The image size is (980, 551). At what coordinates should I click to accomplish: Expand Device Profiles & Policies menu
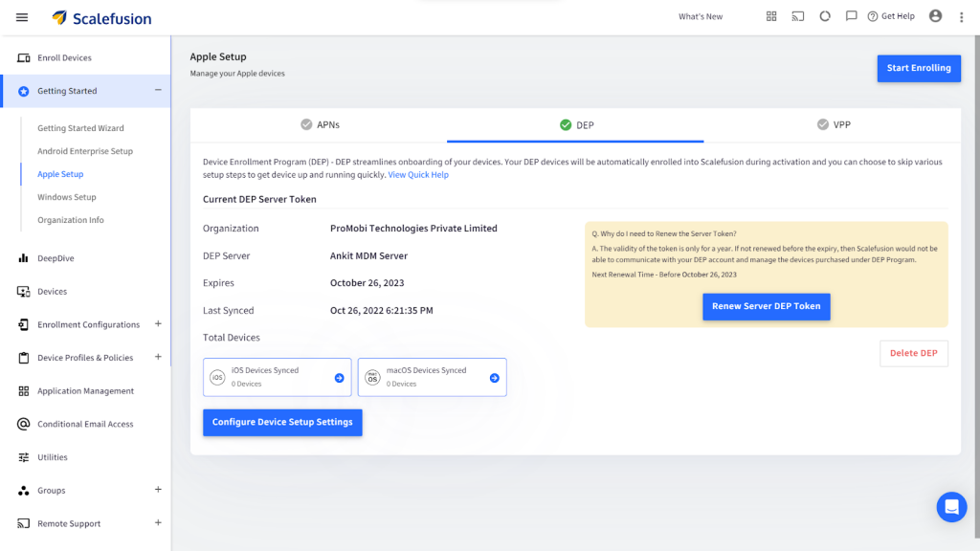point(158,357)
